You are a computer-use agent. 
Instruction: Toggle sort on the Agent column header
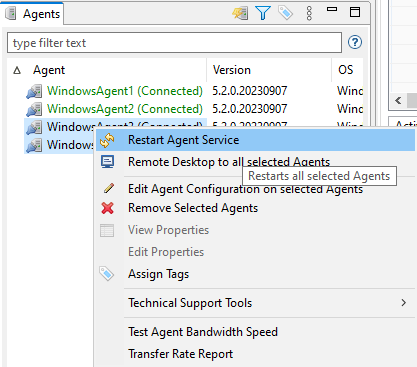tap(49, 70)
